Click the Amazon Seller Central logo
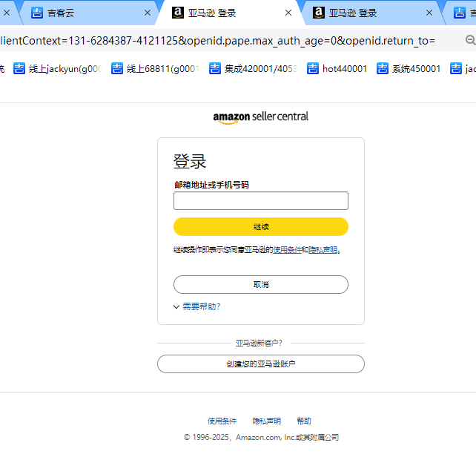Image resolution: width=476 pixels, height=460 pixels. pos(260,117)
